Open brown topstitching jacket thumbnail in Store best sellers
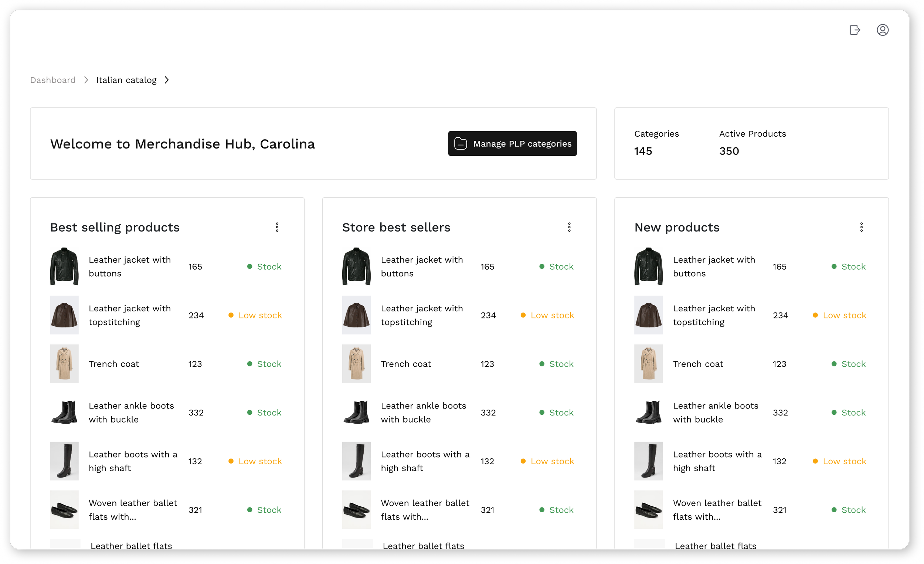 356,315
